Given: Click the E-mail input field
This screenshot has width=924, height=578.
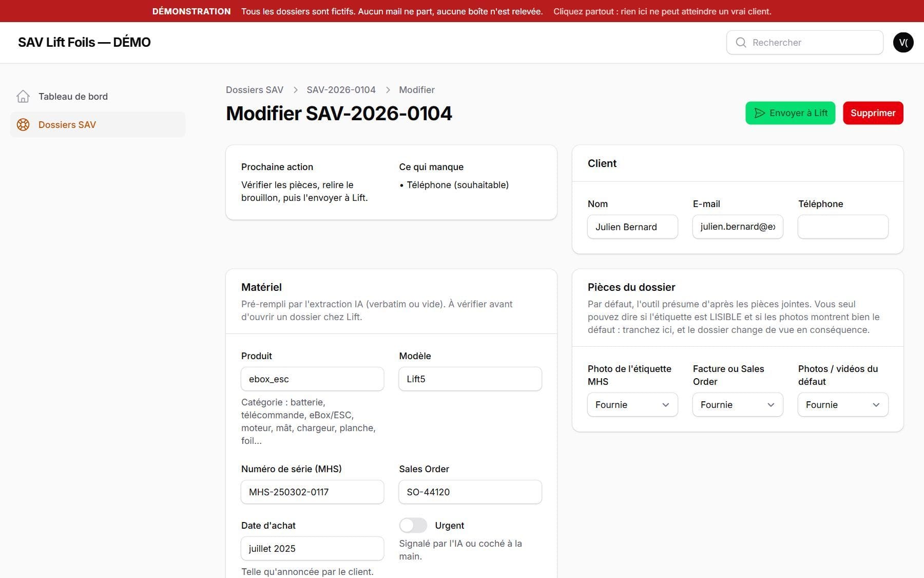Looking at the screenshot, I should coord(738,227).
